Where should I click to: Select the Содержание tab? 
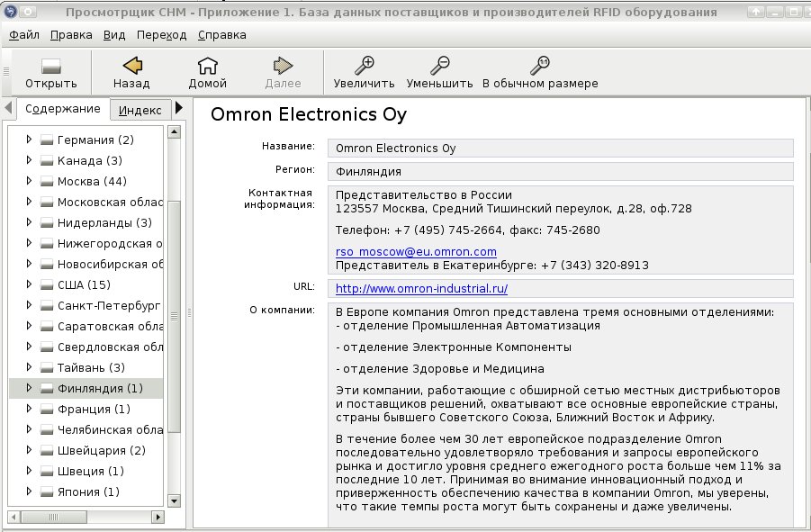[x=63, y=109]
